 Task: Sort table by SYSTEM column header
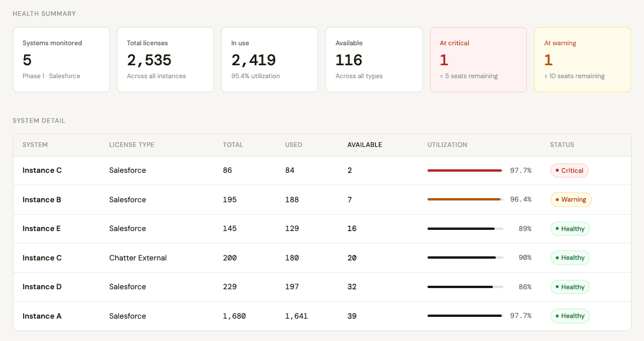[35, 145]
